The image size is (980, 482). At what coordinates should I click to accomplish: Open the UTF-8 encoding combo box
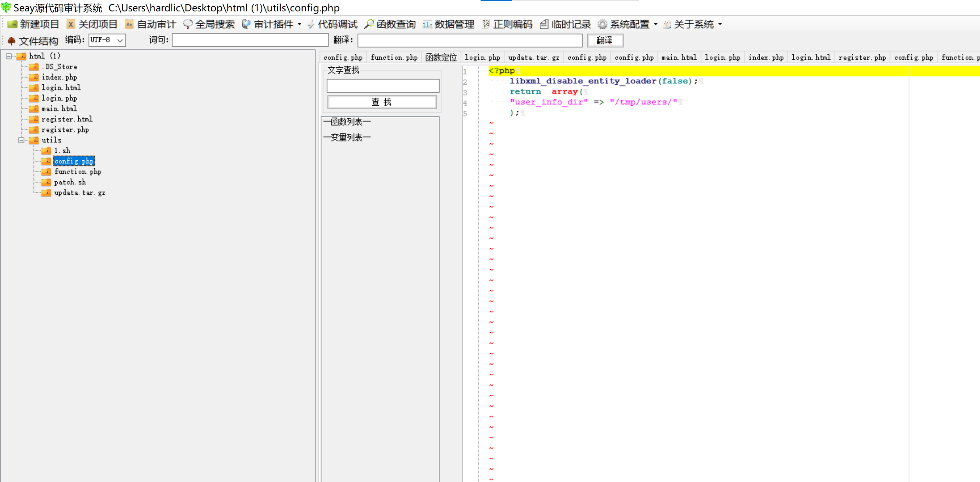119,40
